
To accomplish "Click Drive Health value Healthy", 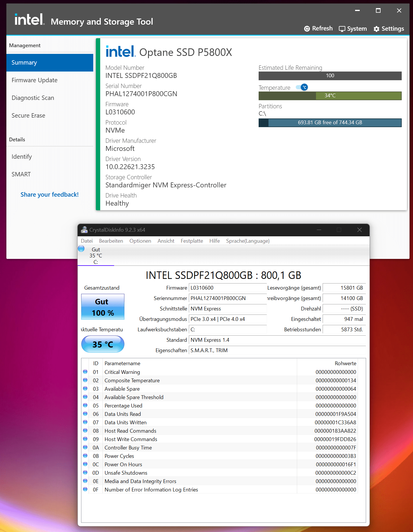I will pos(117,203).
